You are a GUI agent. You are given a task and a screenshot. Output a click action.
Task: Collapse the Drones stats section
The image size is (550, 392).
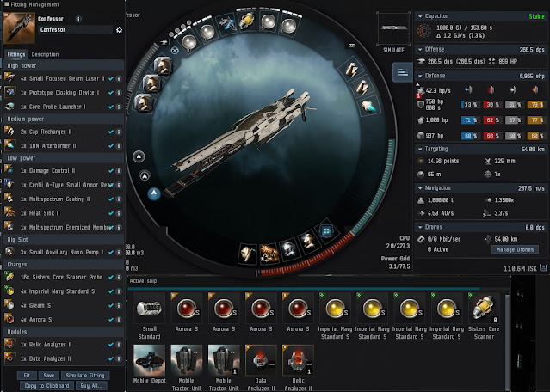point(420,227)
